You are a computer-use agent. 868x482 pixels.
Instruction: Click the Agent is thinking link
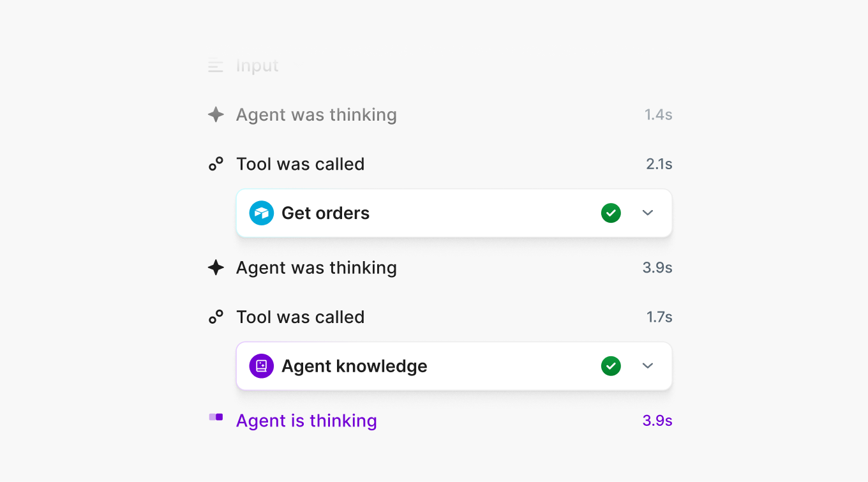tap(306, 420)
